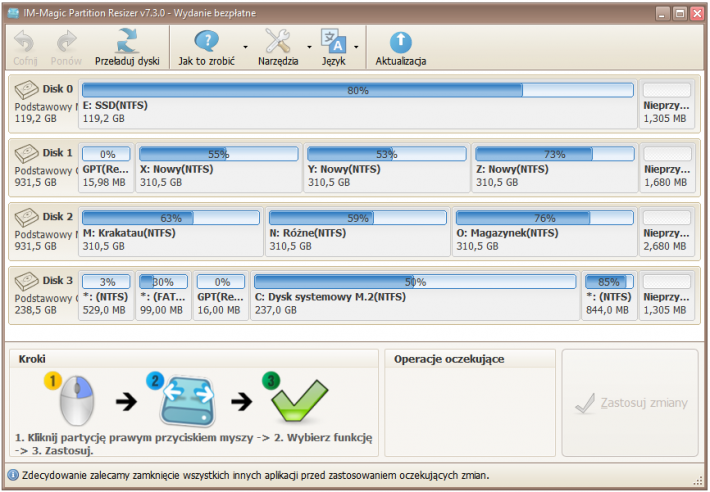Select the X: Nowy(NTFS) partition
The width and height of the screenshot is (710, 492).
pos(219,168)
